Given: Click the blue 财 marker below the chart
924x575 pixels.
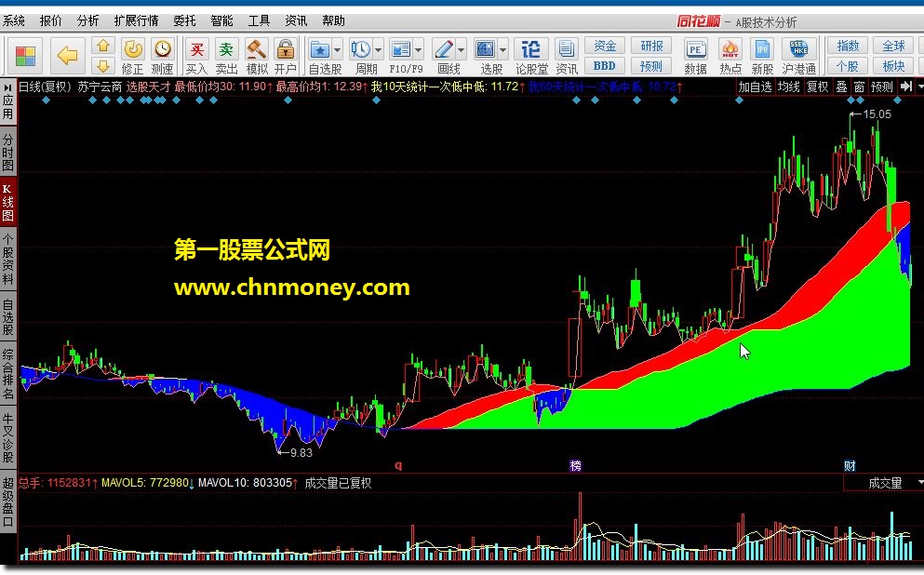Looking at the screenshot, I should (x=850, y=466).
